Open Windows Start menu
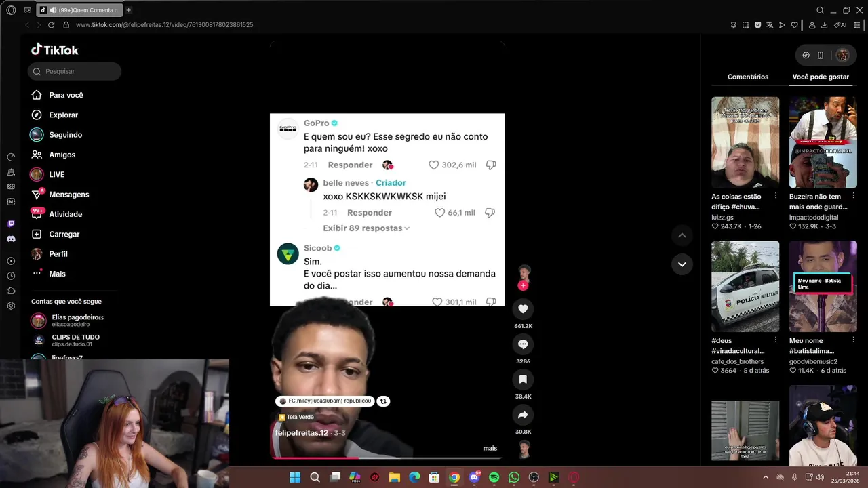 pyautogui.click(x=295, y=478)
